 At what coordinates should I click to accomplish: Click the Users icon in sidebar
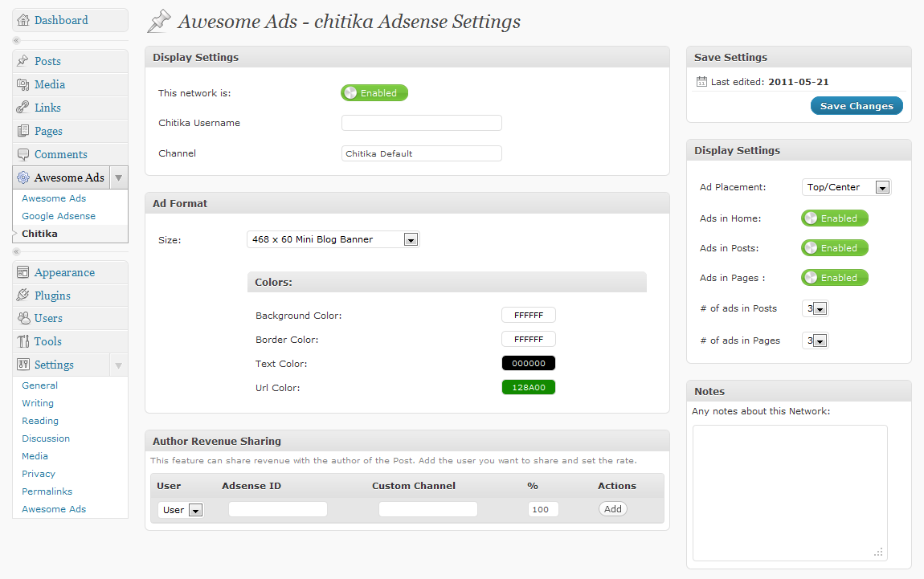tap(23, 318)
